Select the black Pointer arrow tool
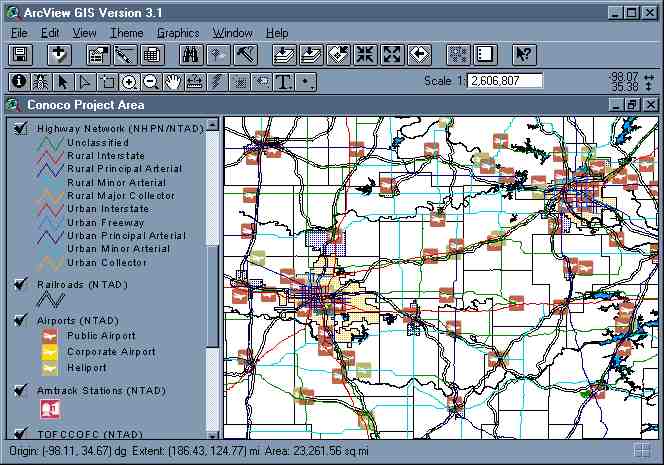Screen dimensions: 664x465 pos(63,82)
